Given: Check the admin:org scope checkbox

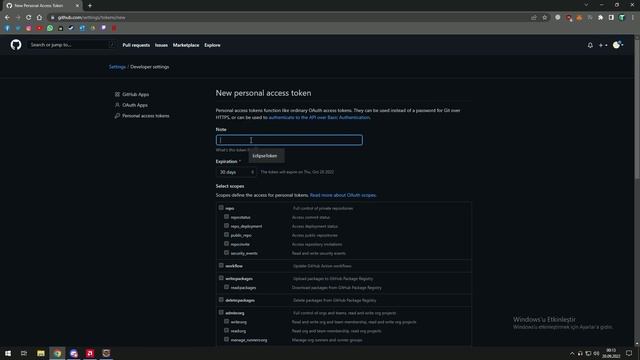Looking at the screenshot, I should tap(221, 312).
